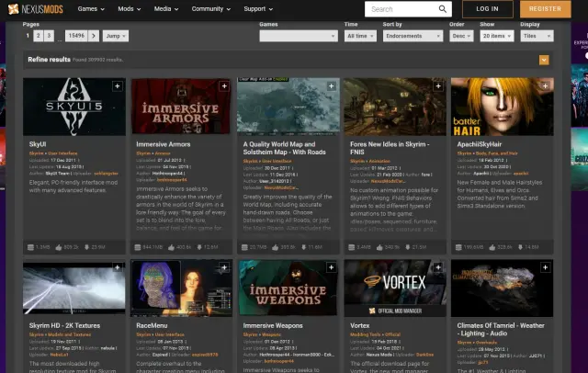Open Show 20 items dropdown
Screen dimensions: 588x373
tap(497, 36)
